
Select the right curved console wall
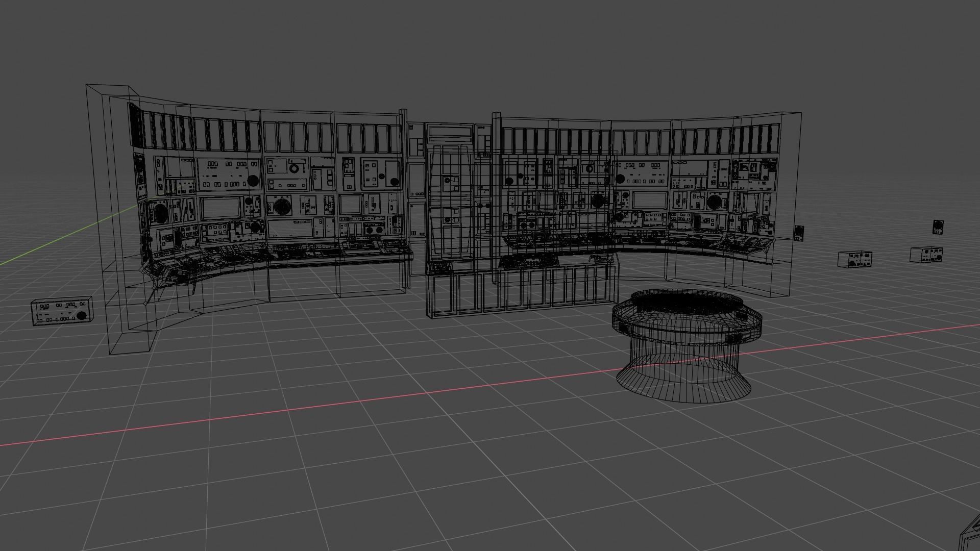coord(648,204)
